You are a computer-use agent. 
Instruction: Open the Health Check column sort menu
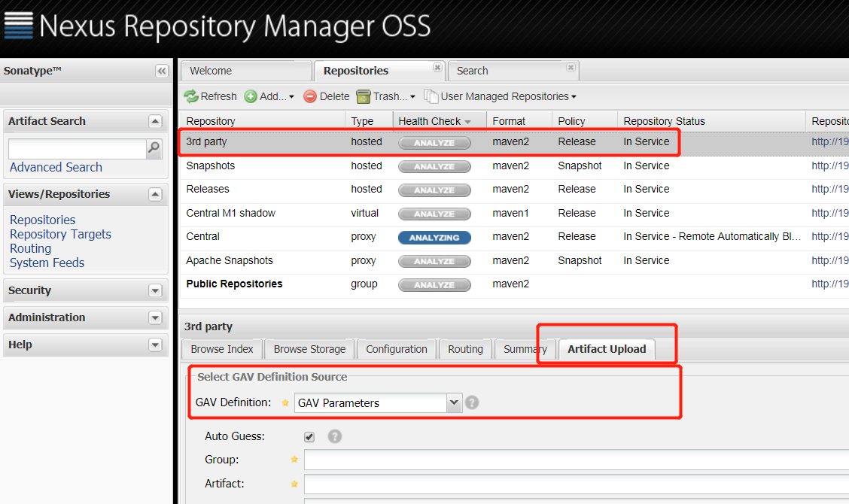click(x=468, y=122)
